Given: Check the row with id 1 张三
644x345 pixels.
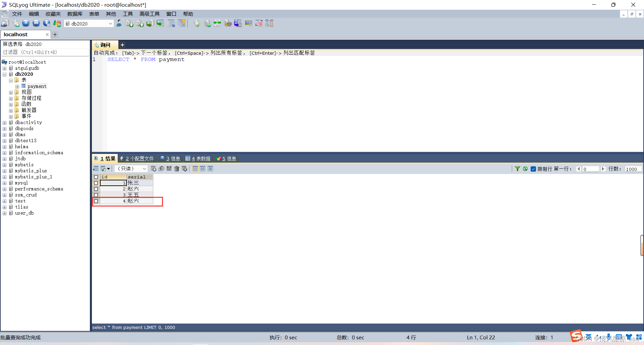Looking at the screenshot, I should click(96, 183).
